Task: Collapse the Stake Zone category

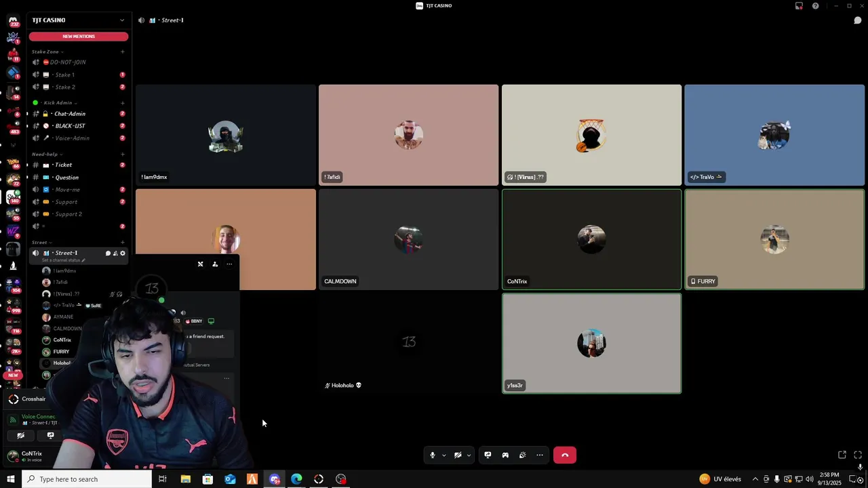Action: 47,52
